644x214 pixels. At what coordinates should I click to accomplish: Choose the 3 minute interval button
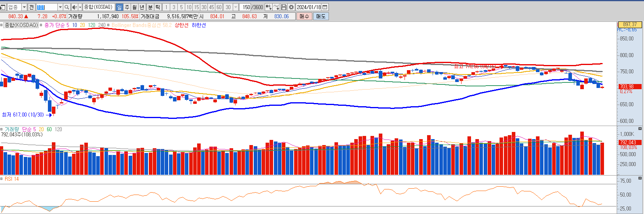point(174,7)
